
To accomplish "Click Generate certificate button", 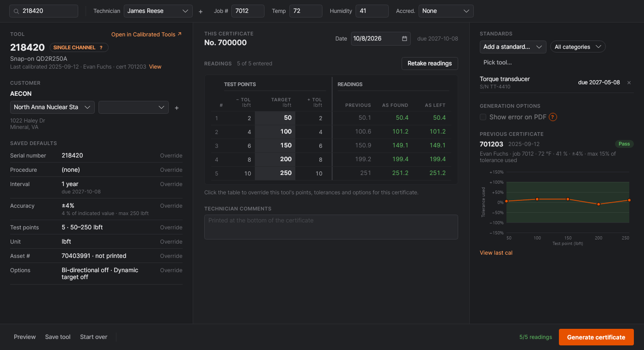I will (596, 337).
